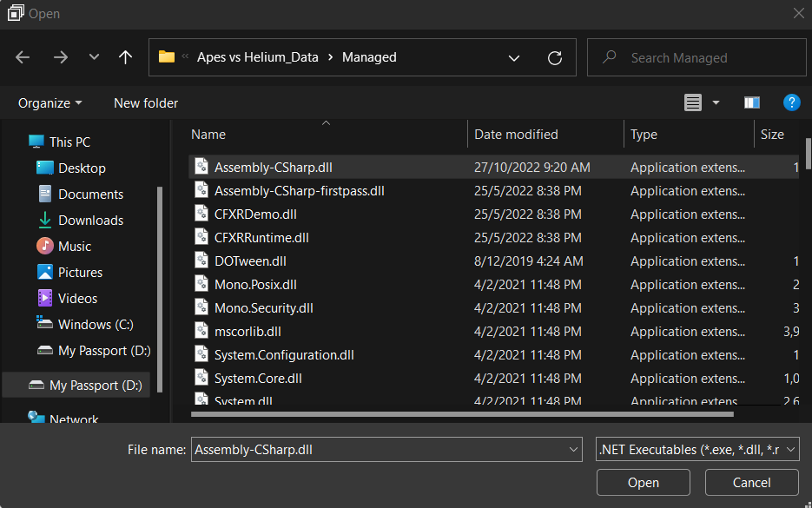
Task: Open the view options dropdown arrow
Action: [716, 102]
